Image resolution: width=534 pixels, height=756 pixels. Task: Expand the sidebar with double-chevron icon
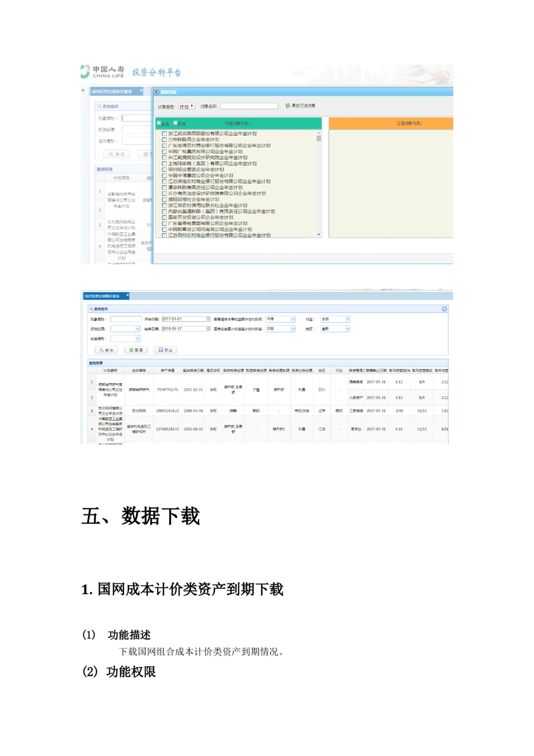point(83,91)
